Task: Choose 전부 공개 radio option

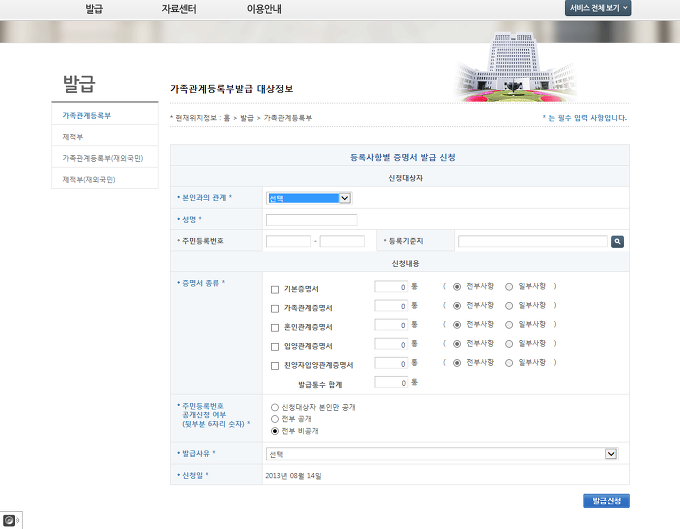Action: point(275,419)
